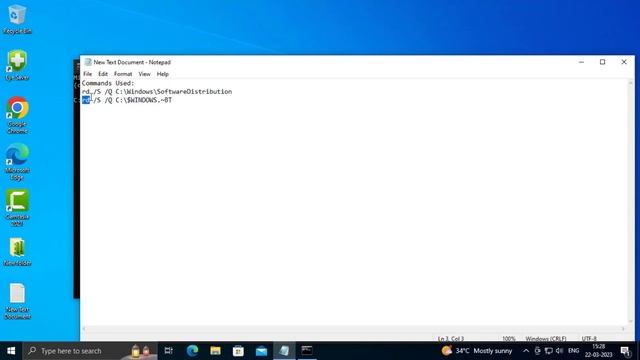Switch to Command Prompt via the taskbar
This screenshot has height=360, width=640.
(307, 351)
